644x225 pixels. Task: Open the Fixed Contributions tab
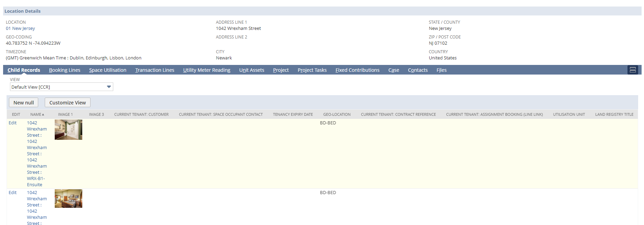(x=358, y=70)
